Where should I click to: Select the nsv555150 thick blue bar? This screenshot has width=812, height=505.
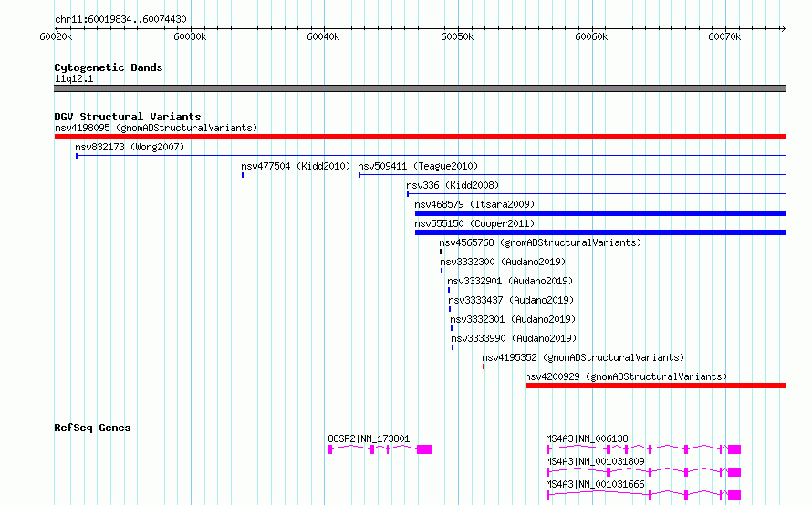click(600, 232)
